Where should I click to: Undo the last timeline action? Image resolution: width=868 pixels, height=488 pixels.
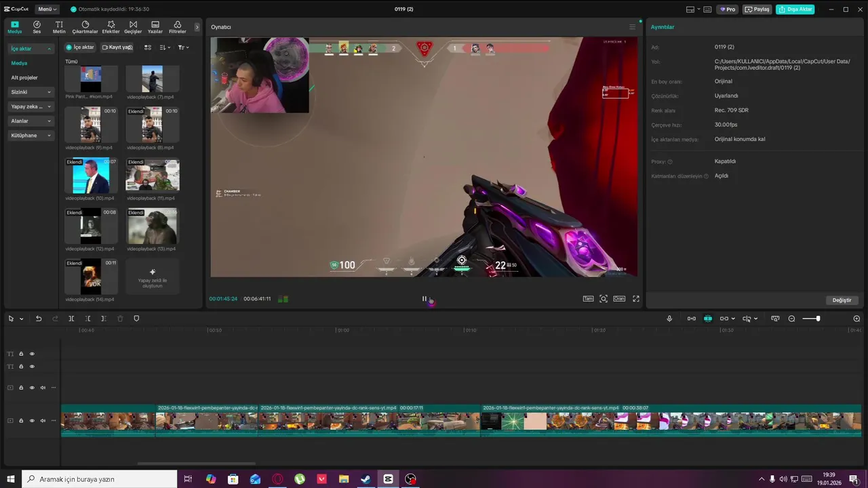[39, 319]
